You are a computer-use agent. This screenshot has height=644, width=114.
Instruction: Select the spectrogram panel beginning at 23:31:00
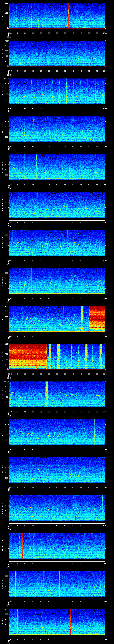(57, 584)
